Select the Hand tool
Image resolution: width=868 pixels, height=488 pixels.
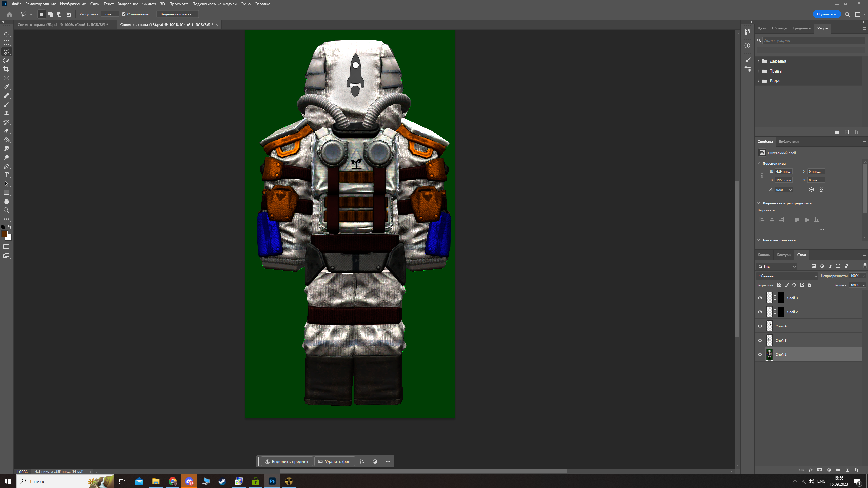point(6,202)
